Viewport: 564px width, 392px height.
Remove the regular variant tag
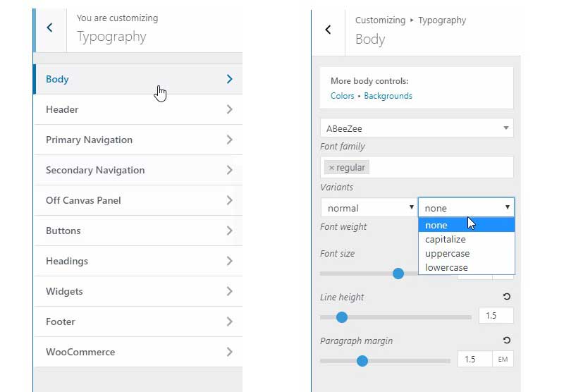point(331,168)
